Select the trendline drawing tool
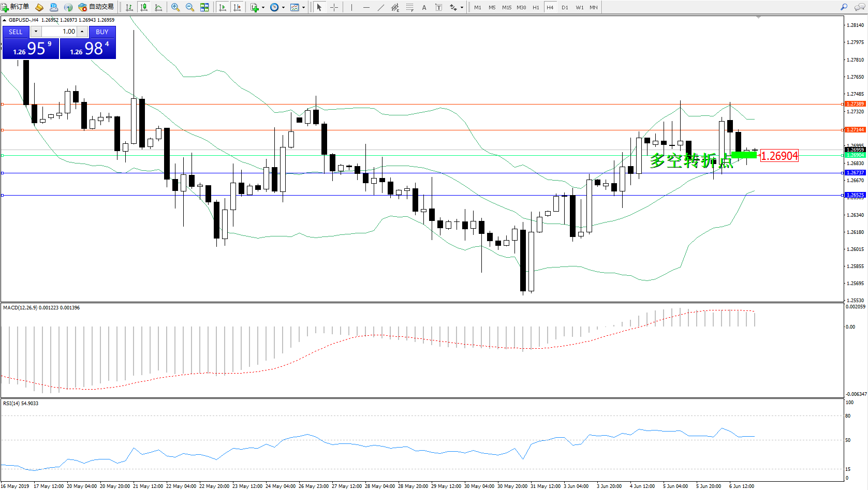 (381, 7)
